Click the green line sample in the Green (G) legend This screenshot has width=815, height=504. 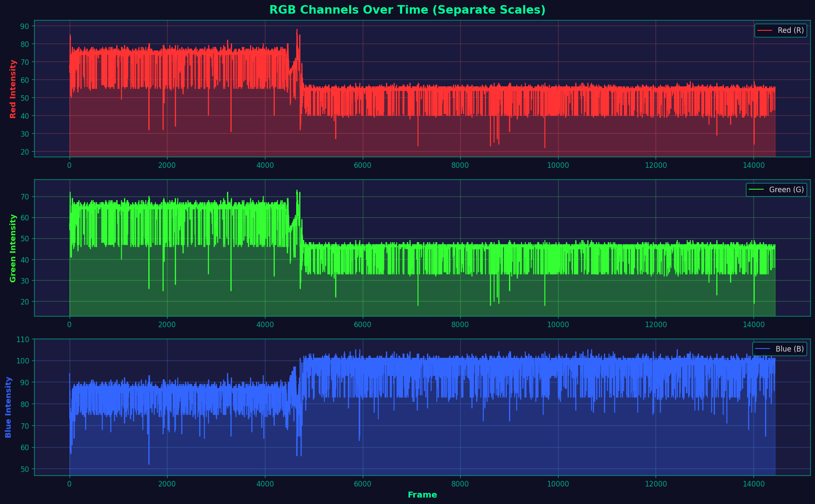(757, 190)
